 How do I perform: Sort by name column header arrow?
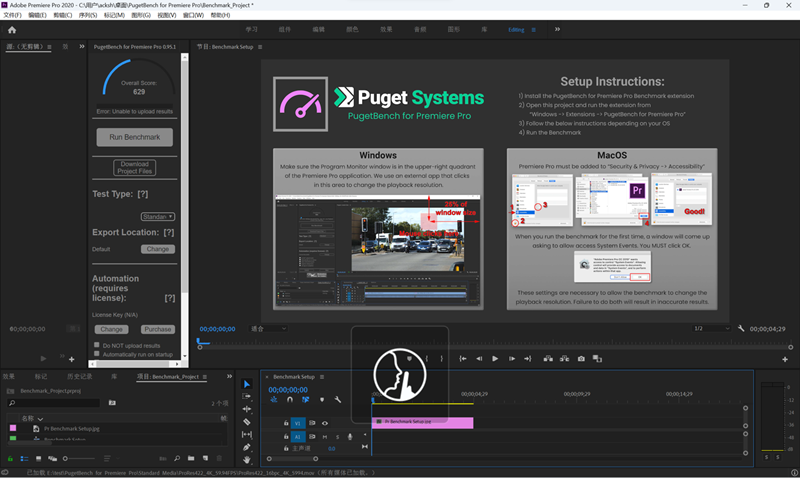click(x=40, y=419)
